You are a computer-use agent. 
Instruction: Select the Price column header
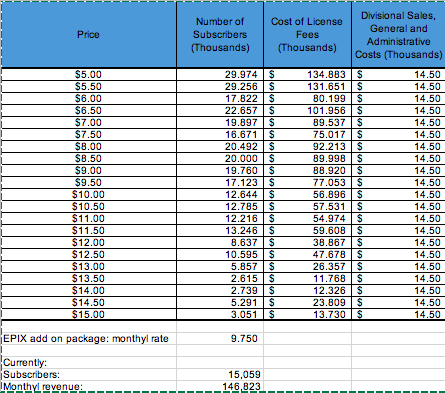coord(89,35)
